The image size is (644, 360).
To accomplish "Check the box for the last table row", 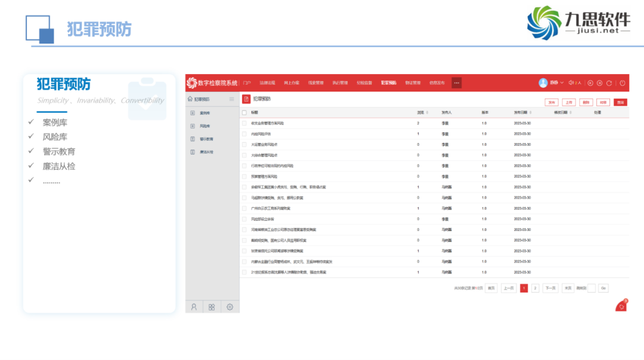I will (x=244, y=272).
